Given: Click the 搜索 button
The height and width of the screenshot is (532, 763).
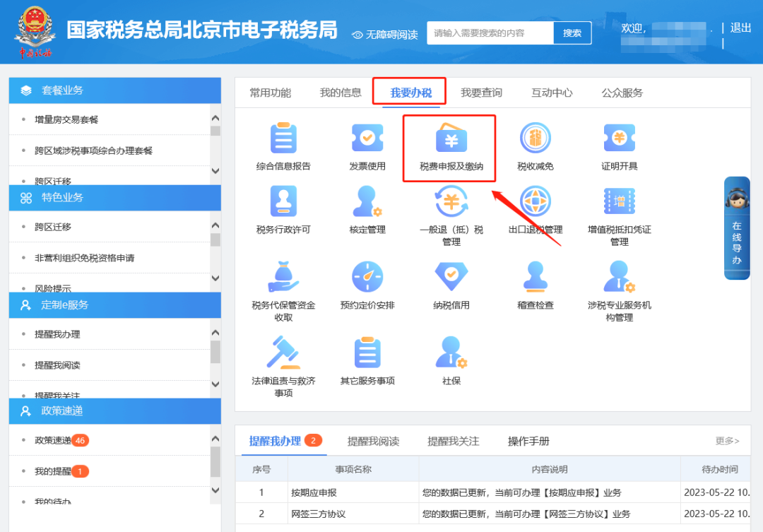Looking at the screenshot, I should click(x=572, y=33).
